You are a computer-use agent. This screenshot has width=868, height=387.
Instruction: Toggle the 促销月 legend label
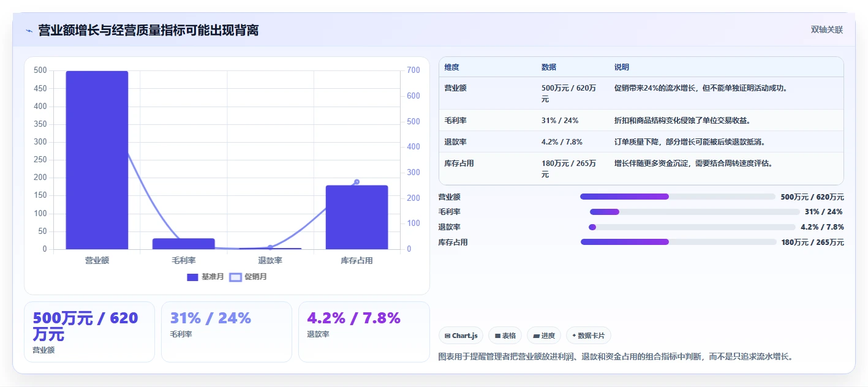click(255, 277)
